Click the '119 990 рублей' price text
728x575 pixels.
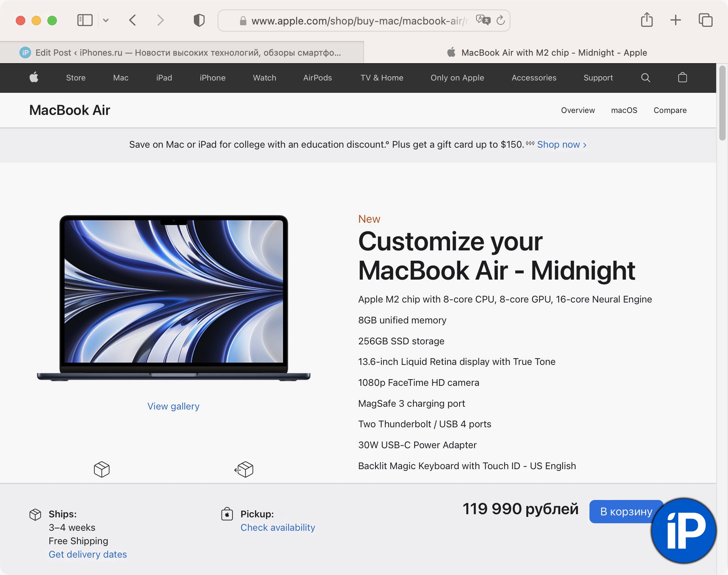click(x=520, y=509)
